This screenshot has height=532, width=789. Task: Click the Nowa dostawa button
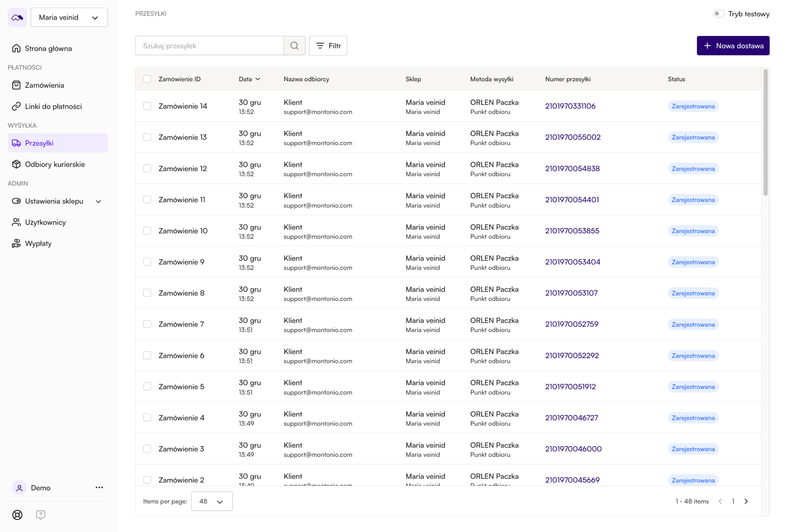point(733,46)
